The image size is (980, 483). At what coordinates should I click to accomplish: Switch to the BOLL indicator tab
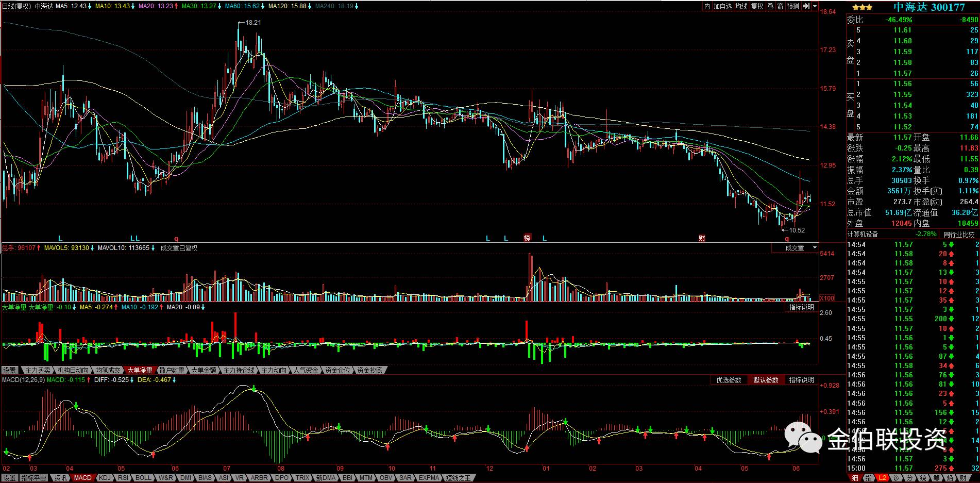143,478
